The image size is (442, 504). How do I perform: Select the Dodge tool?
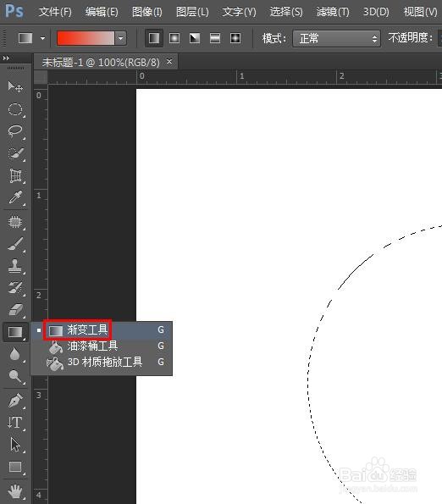pyautogui.click(x=15, y=376)
